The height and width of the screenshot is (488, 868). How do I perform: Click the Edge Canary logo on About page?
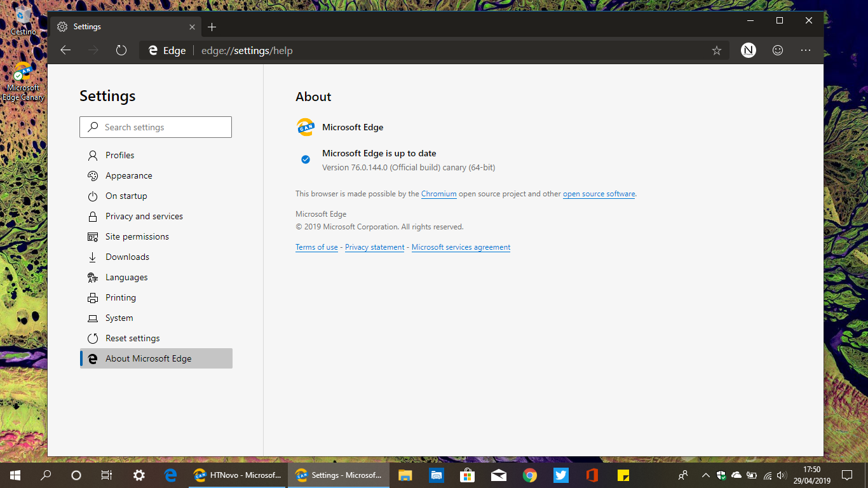click(306, 127)
